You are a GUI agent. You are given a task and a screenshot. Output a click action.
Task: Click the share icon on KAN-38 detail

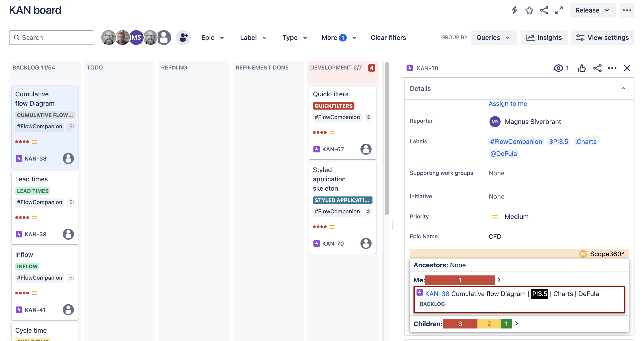[597, 68]
